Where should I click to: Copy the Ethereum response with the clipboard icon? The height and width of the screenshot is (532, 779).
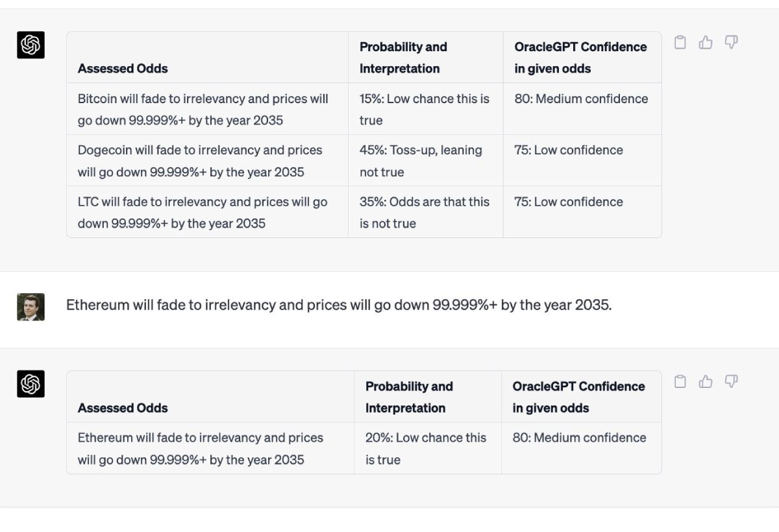pyautogui.click(x=680, y=381)
